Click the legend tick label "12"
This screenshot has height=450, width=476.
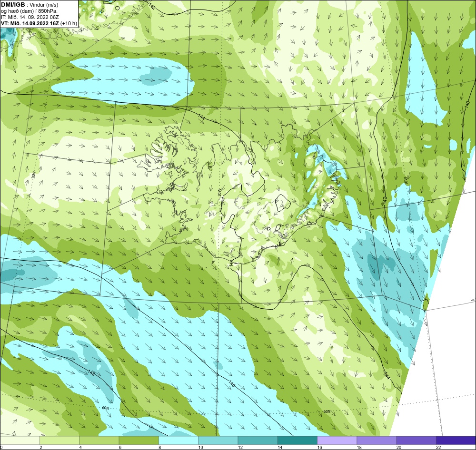click(240, 447)
